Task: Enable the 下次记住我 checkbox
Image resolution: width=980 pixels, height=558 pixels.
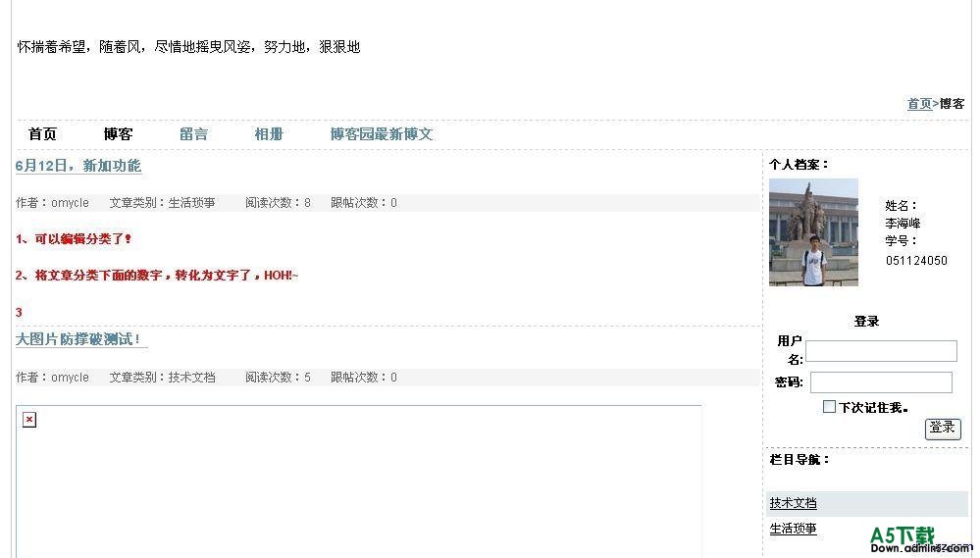Action: point(829,407)
